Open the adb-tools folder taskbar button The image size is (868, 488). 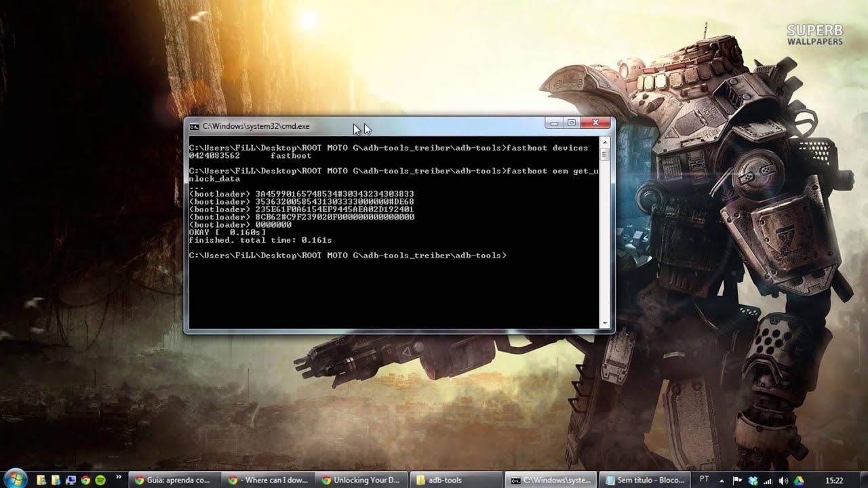456,480
